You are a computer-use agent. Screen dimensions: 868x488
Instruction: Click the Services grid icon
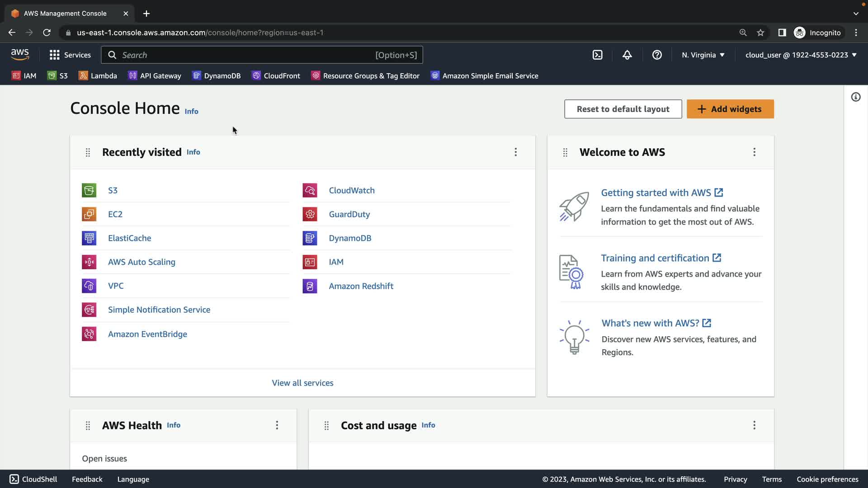pyautogui.click(x=55, y=55)
